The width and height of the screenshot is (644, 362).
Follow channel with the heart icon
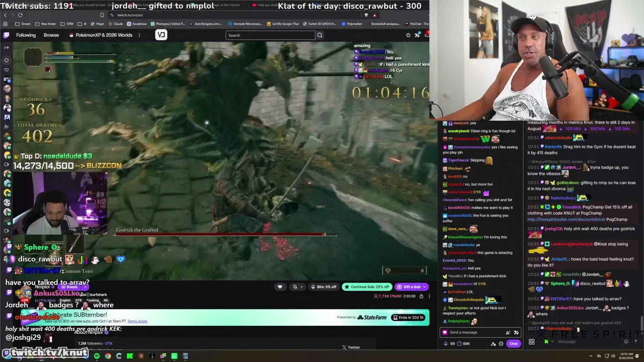tap(280, 287)
